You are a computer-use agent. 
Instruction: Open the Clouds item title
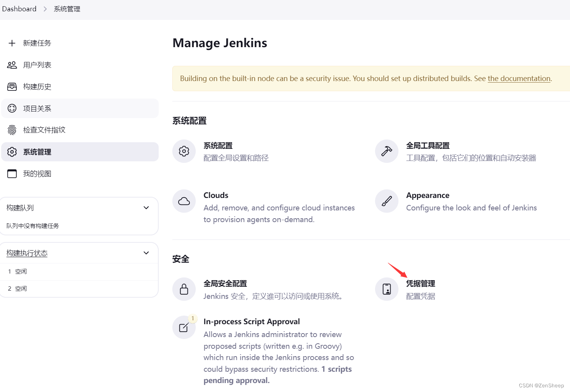pos(216,195)
